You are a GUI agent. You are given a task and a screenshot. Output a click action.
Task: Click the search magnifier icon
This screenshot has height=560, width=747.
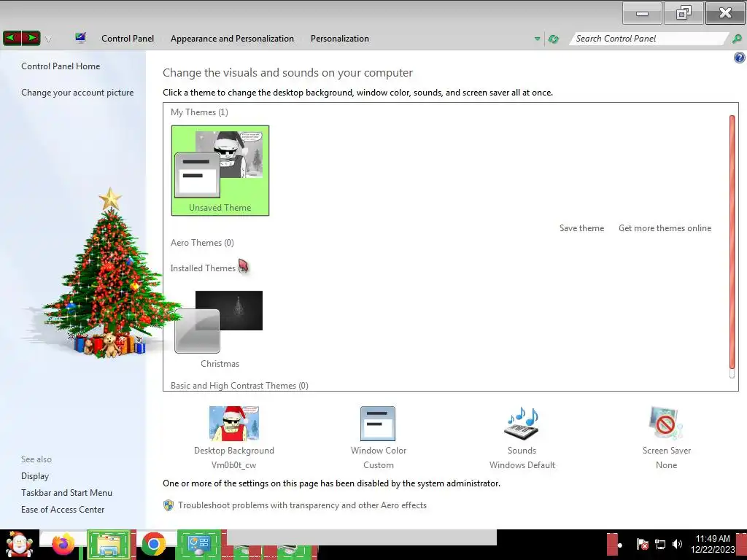[x=737, y=39]
